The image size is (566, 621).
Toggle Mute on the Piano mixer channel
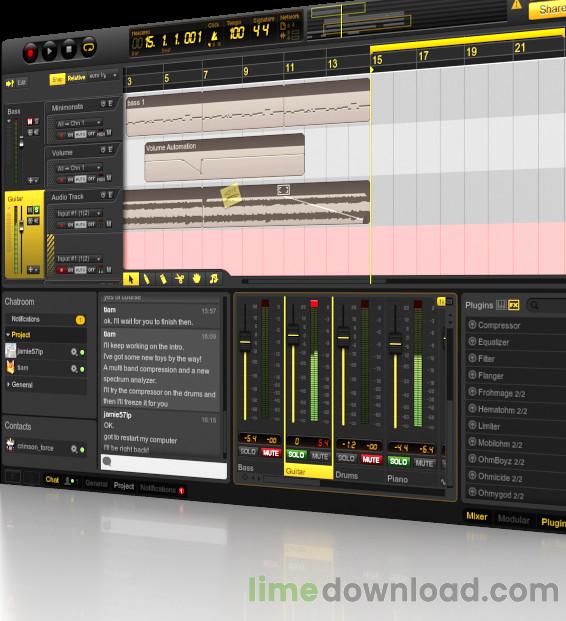[424, 463]
